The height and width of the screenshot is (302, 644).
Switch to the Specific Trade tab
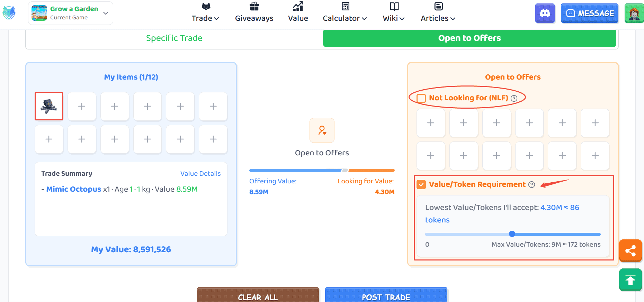coord(174,38)
